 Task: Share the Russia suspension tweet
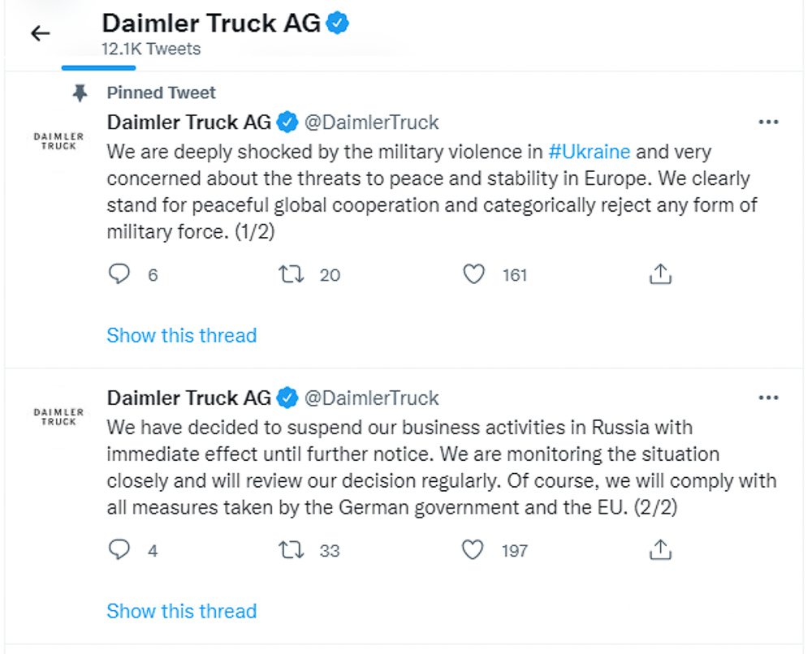(661, 550)
